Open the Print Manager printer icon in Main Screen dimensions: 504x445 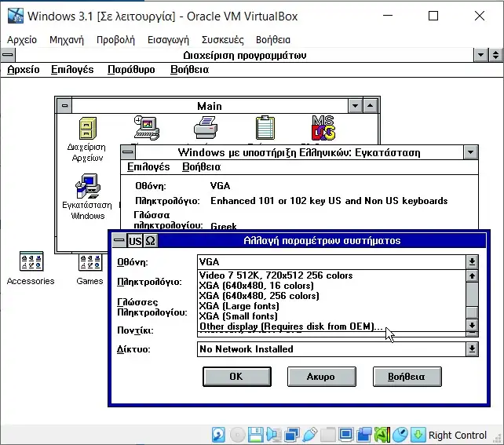coord(206,128)
